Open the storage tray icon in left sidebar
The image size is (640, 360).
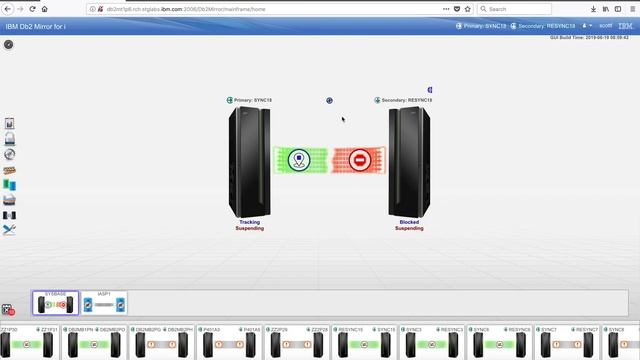pos(9,200)
